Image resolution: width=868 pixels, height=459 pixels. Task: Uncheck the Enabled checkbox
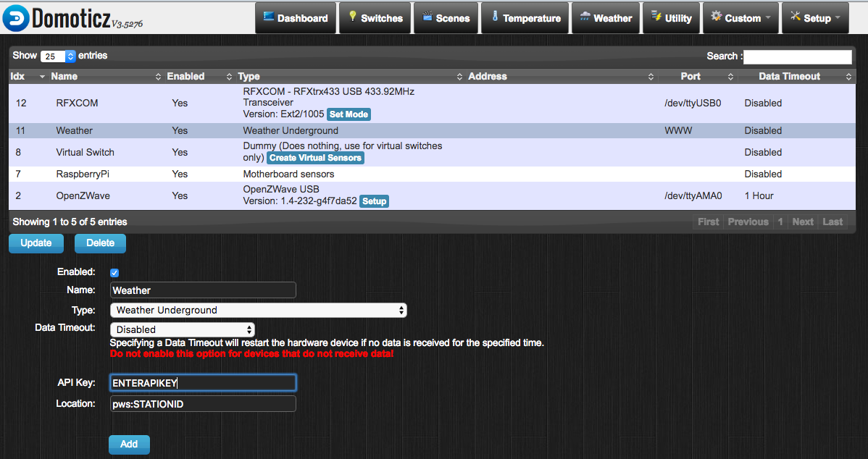[x=114, y=273]
